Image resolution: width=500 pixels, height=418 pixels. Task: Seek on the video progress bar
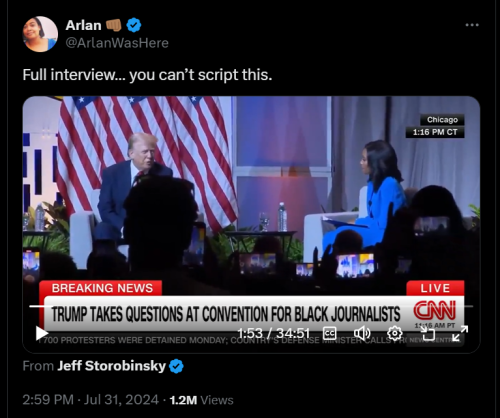[251, 306]
